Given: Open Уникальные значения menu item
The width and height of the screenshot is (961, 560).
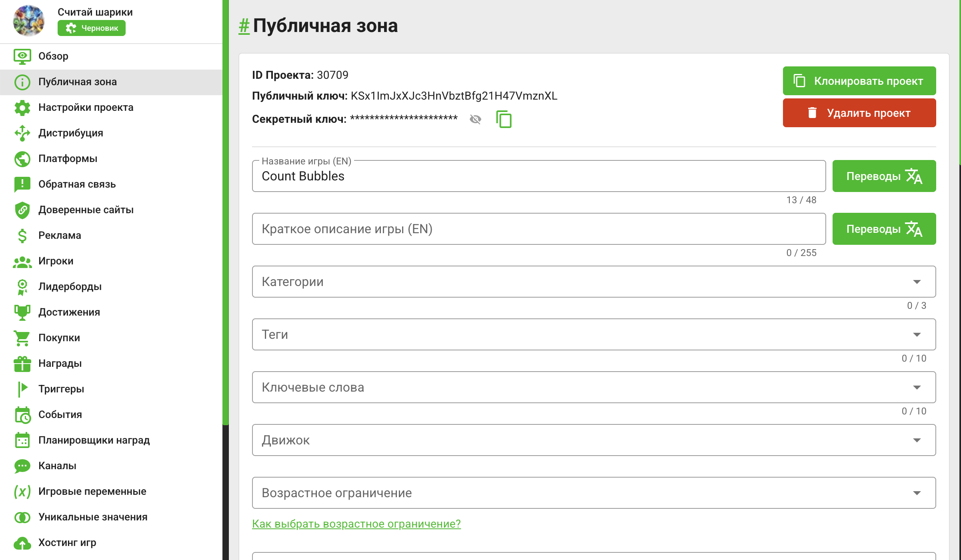Looking at the screenshot, I should click(x=111, y=517).
